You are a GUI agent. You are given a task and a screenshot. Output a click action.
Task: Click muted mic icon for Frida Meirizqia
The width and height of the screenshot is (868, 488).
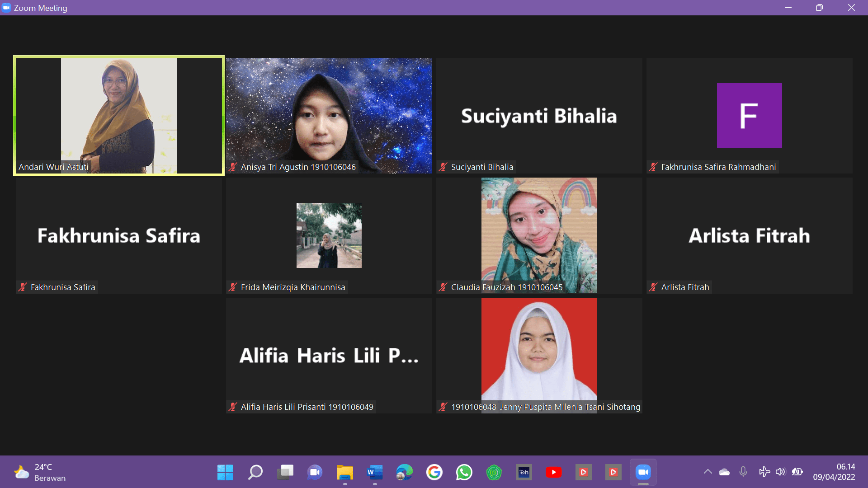tap(233, 287)
